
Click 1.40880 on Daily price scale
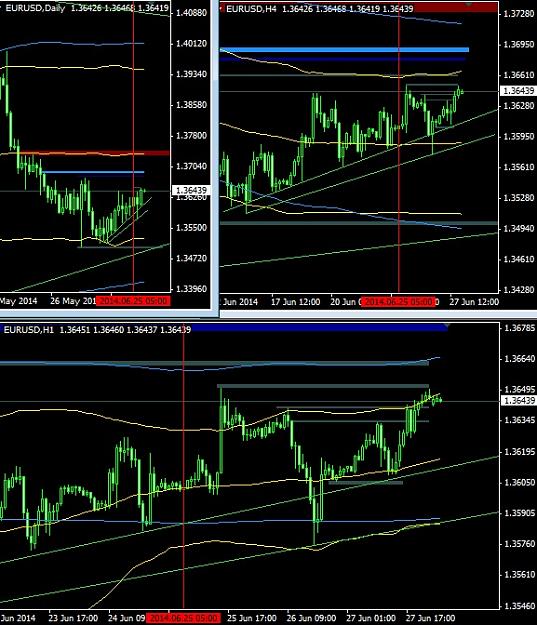click(192, 13)
